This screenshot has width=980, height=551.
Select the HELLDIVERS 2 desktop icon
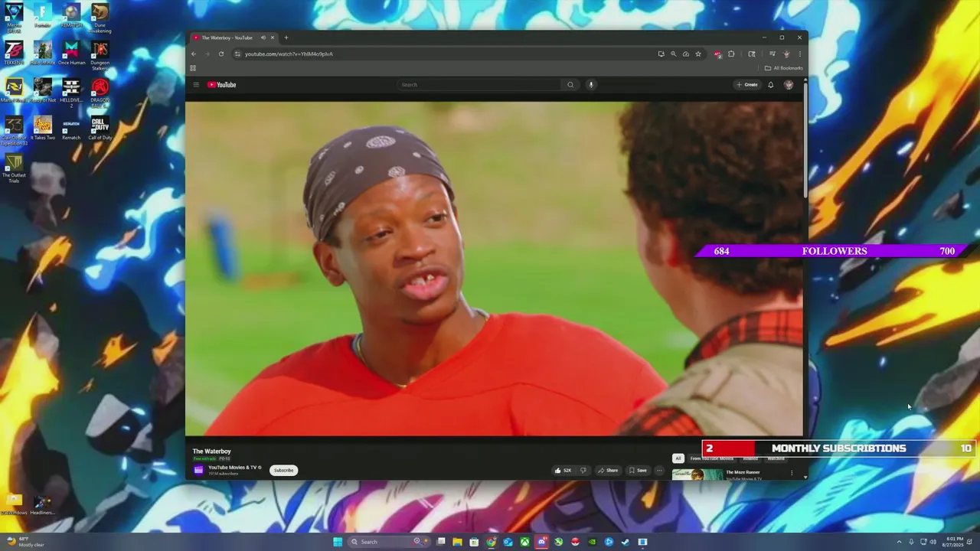(71, 93)
